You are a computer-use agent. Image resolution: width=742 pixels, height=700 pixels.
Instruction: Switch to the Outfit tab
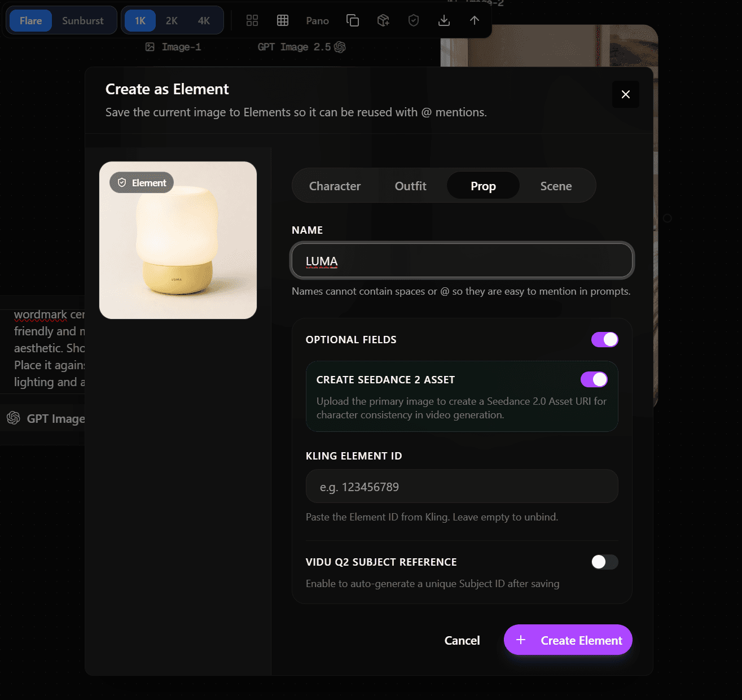coord(410,186)
